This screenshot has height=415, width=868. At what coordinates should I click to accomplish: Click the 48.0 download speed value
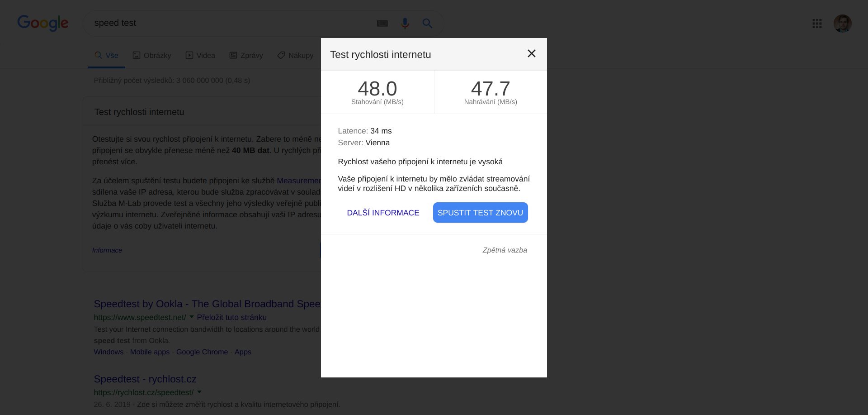tap(377, 88)
